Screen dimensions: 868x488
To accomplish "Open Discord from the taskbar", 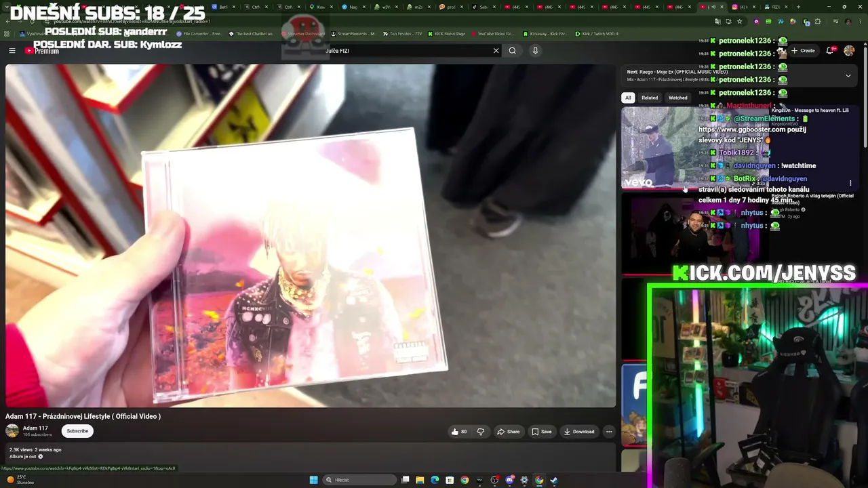I will coord(509,480).
